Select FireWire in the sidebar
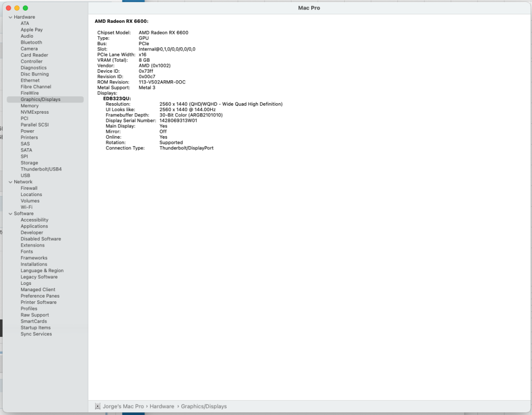Viewport: 532px width, 415px height. [x=29, y=93]
